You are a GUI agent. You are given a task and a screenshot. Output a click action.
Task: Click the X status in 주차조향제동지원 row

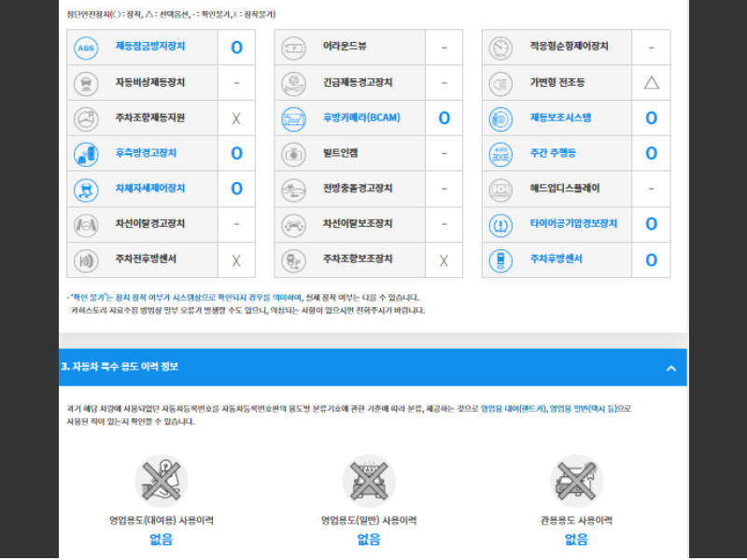coord(236,119)
